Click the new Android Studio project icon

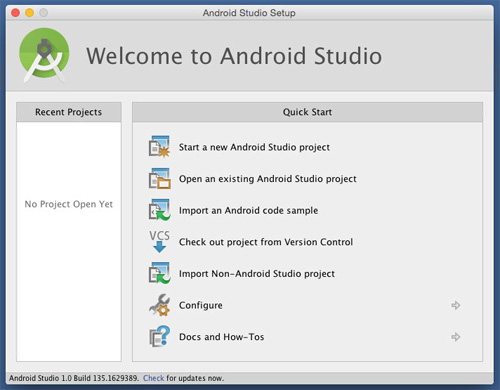159,147
